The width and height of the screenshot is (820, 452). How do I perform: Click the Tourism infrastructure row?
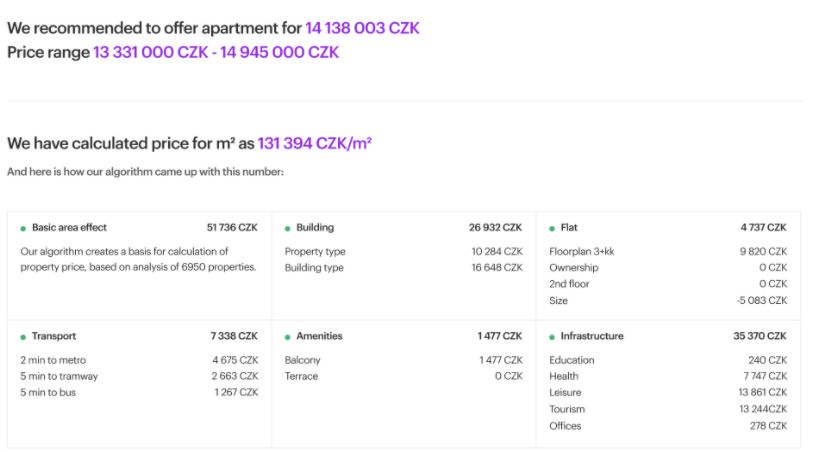coord(668,409)
